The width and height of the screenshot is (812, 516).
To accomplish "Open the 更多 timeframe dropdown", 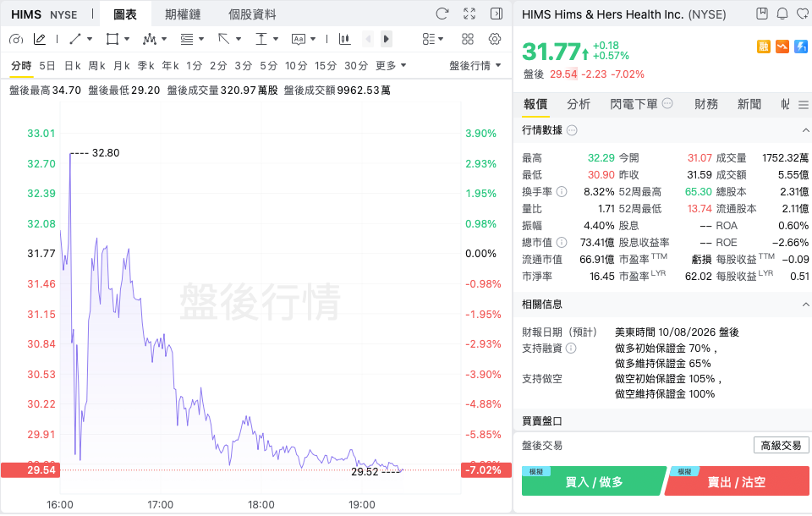I will (x=391, y=65).
